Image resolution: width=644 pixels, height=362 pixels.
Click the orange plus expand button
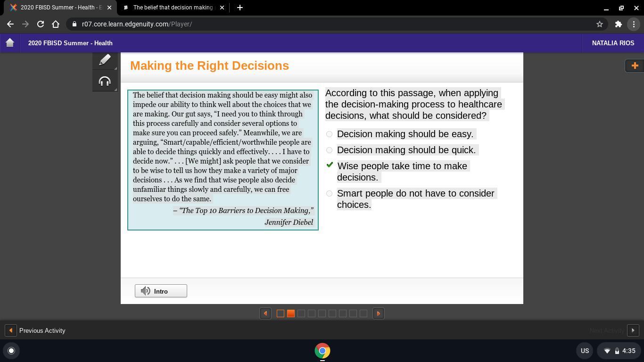(x=635, y=66)
